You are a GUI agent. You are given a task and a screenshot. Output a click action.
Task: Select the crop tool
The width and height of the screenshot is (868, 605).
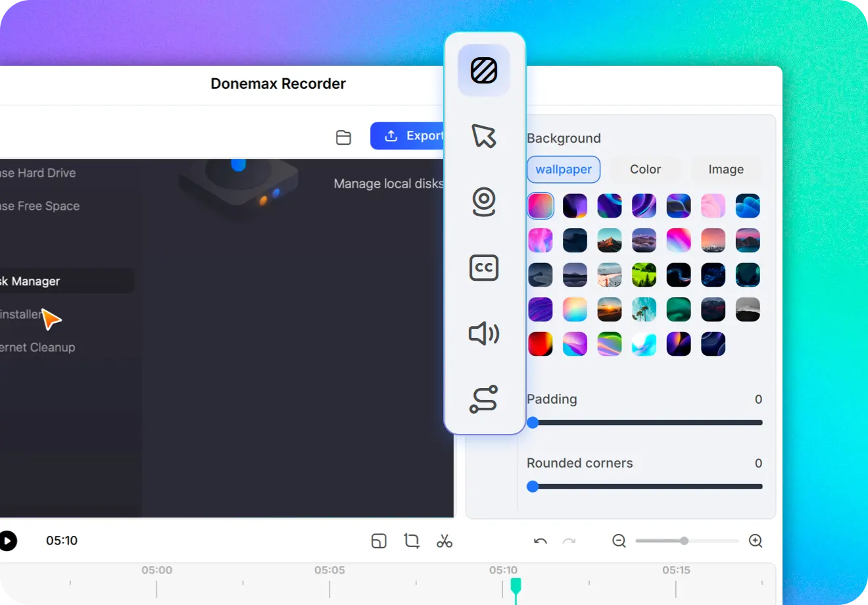[412, 541]
